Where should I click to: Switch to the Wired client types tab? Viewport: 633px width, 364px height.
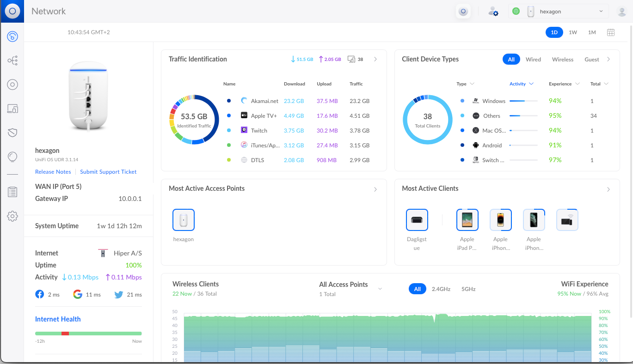(x=533, y=60)
